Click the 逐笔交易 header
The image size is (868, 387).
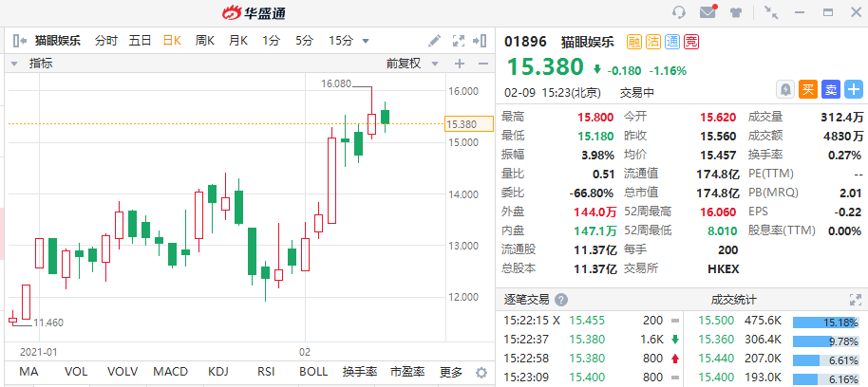click(526, 300)
